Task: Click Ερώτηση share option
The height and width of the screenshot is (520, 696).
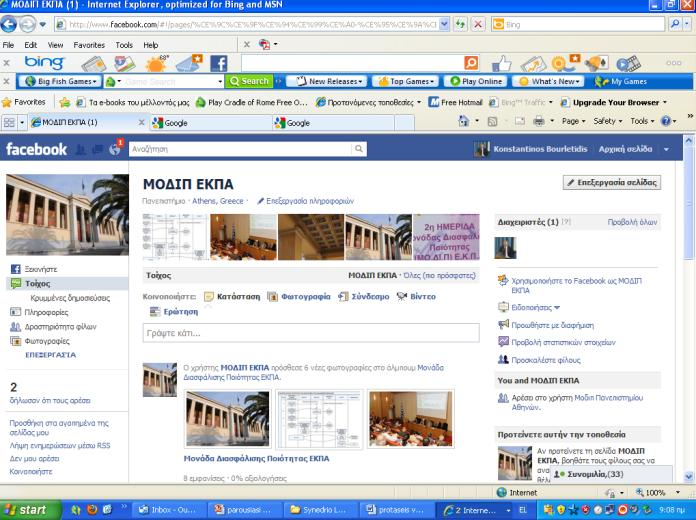Action: [174, 312]
